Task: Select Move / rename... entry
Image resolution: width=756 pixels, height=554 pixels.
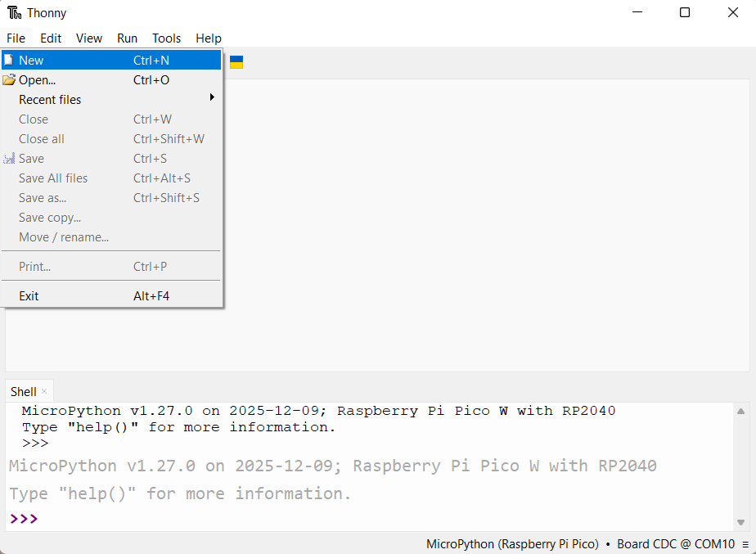Action: 111,237
